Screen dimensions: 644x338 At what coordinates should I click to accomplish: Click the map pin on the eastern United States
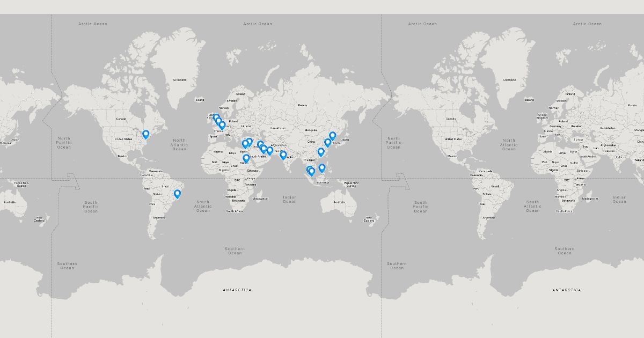click(145, 134)
